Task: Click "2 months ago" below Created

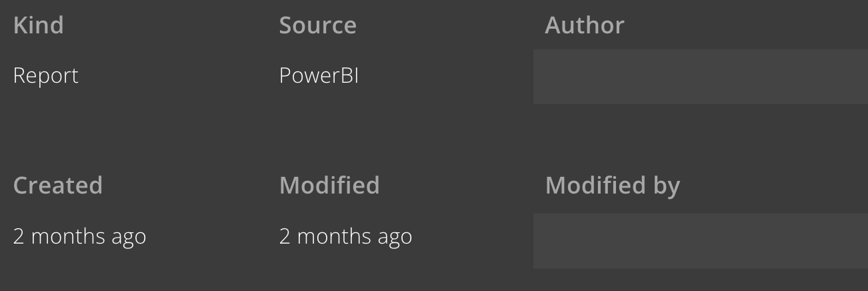Action: [x=79, y=236]
